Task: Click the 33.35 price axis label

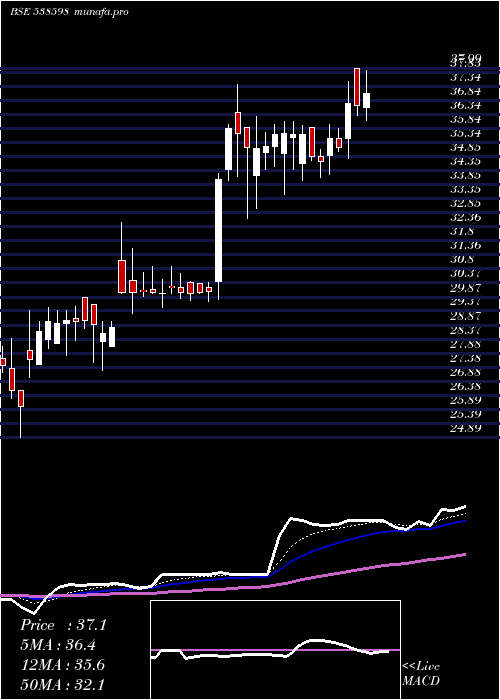Action: pyautogui.click(x=466, y=189)
